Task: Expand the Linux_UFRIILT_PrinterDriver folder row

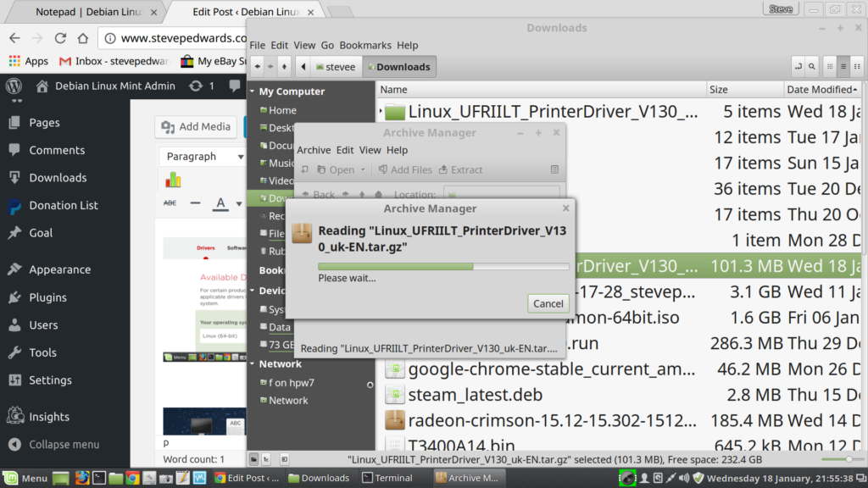Action: click(381, 111)
